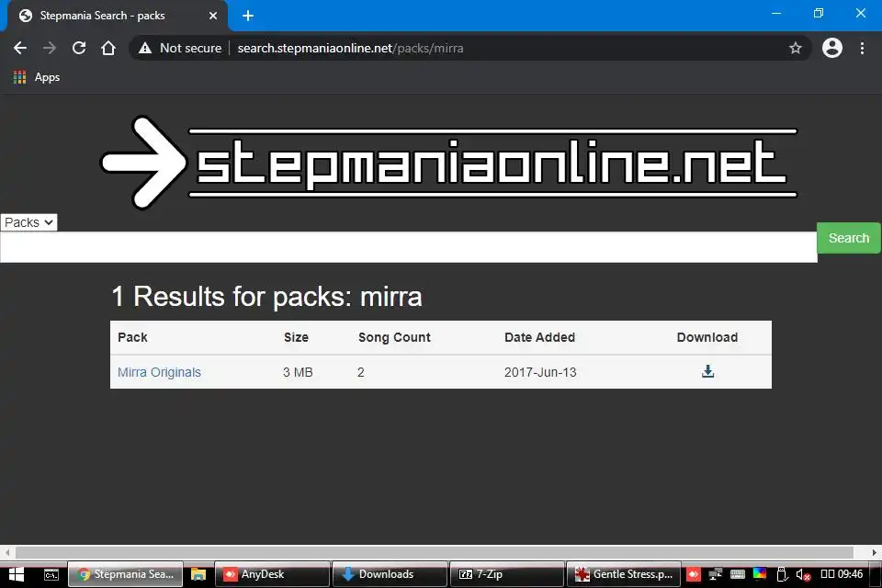This screenshot has width=882, height=588.
Task: Click the 2017-Jun-13 date cell
Action: tap(540, 372)
